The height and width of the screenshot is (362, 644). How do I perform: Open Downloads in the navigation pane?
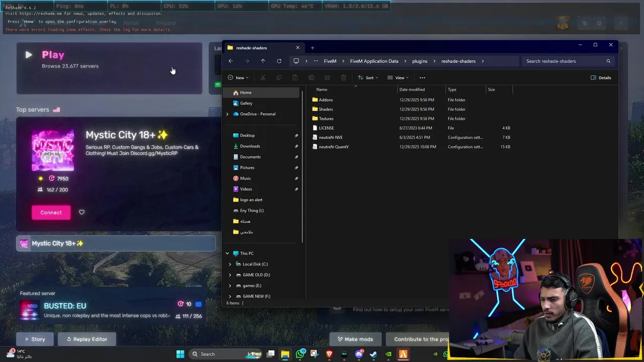[250, 146]
